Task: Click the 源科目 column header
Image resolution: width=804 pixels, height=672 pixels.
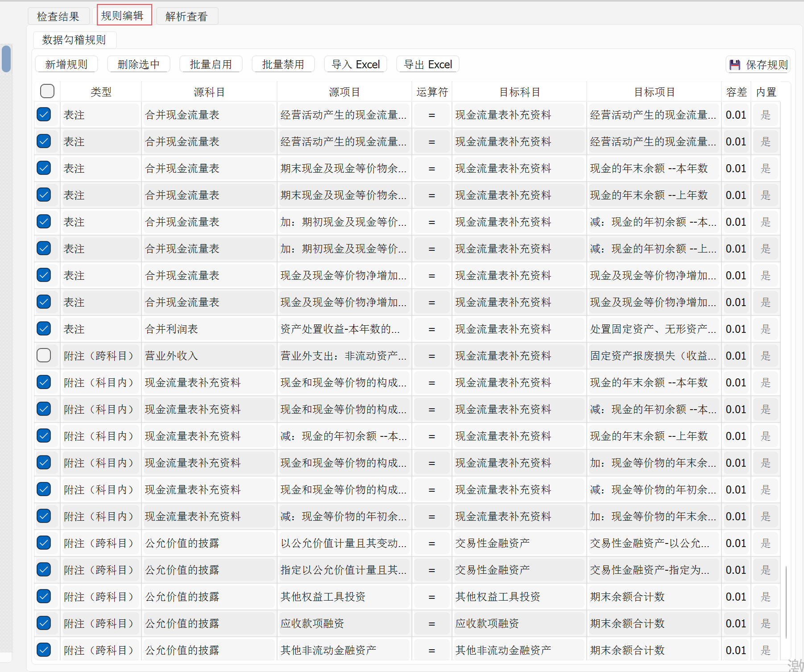Action: [x=208, y=91]
